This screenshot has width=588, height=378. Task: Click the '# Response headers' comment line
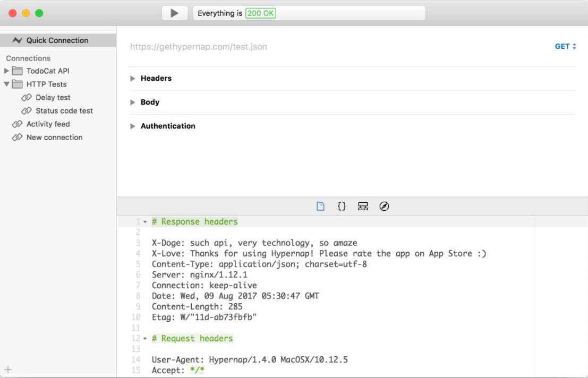(194, 222)
